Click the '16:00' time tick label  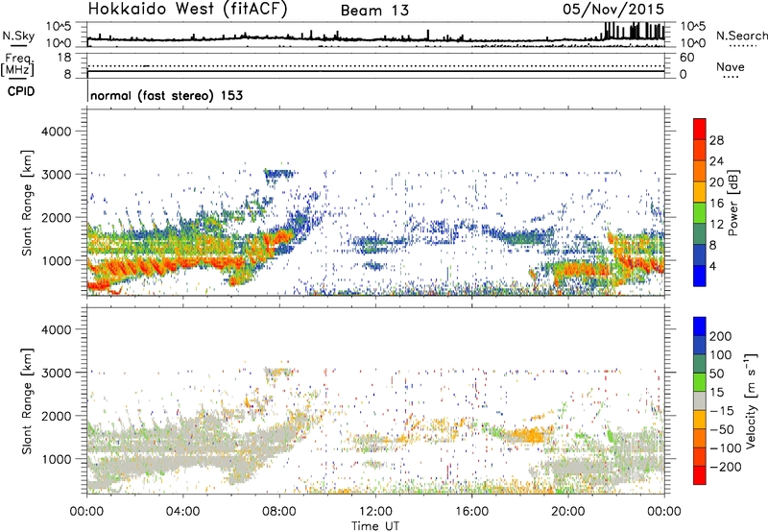471,512
